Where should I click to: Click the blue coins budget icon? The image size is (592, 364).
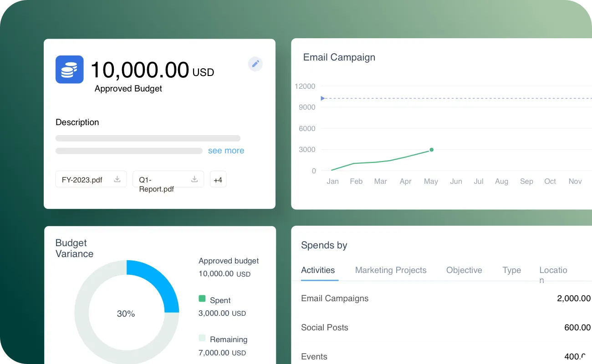pyautogui.click(x=69, y=70)
